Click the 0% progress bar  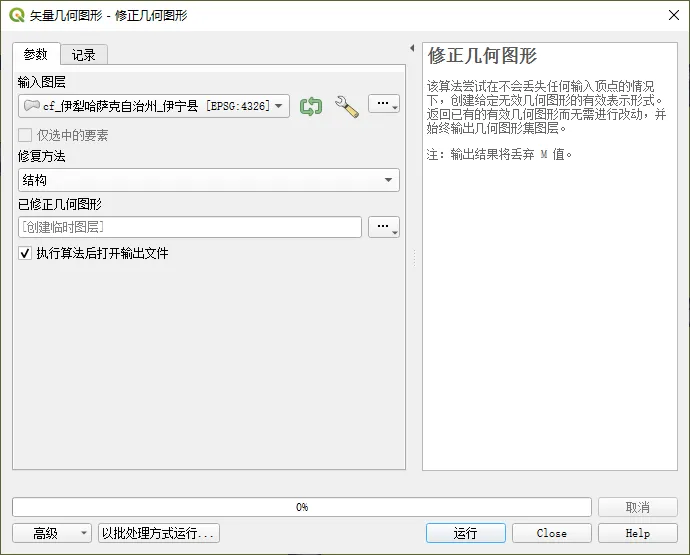pyautogui.click(x=301, y=507)
